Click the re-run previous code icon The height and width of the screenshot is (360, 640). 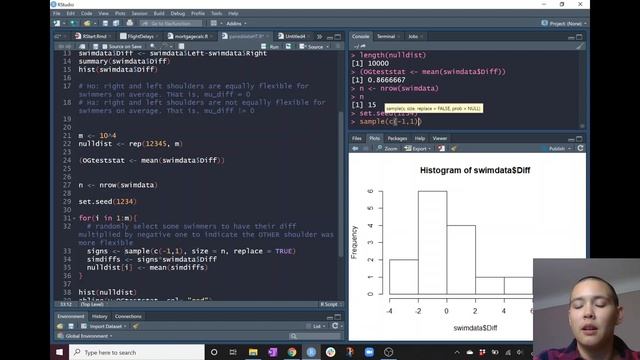[289, 47]
